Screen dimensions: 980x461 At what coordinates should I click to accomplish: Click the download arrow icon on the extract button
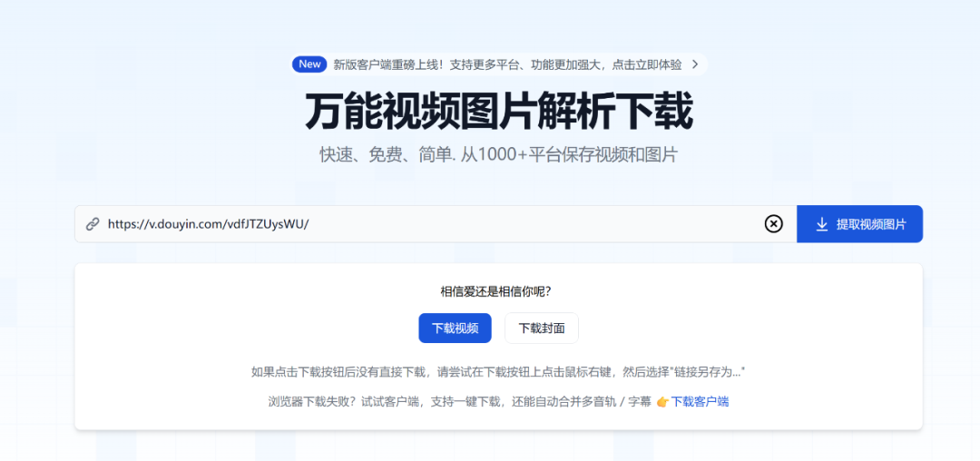(822, 224)
